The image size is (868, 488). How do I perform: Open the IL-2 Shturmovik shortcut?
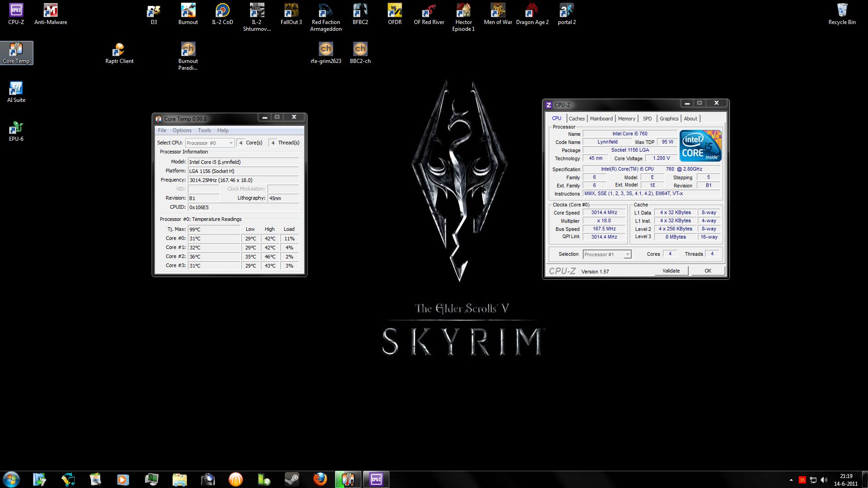click(x=257, y=17)
